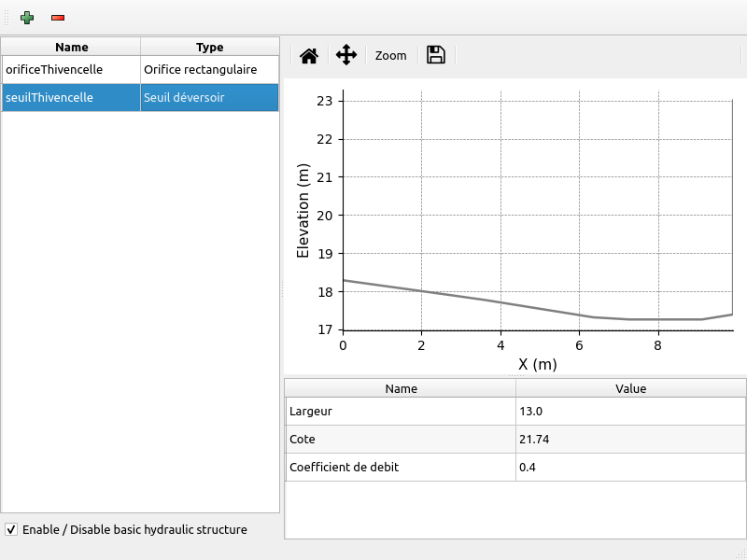This screenshot has width=747, height=560.
Task: Edit the Largeur value 13.0
Action: pos(630,411)
